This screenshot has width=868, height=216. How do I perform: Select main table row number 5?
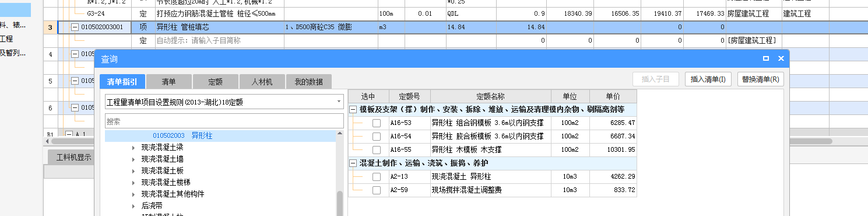click(x=51, y=81)
